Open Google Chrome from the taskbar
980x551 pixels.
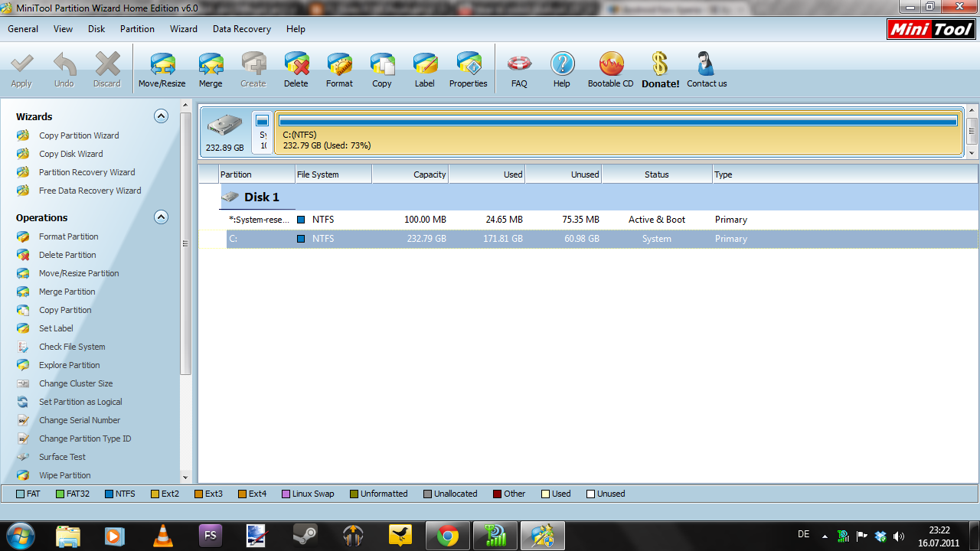[x=448, y=536]
